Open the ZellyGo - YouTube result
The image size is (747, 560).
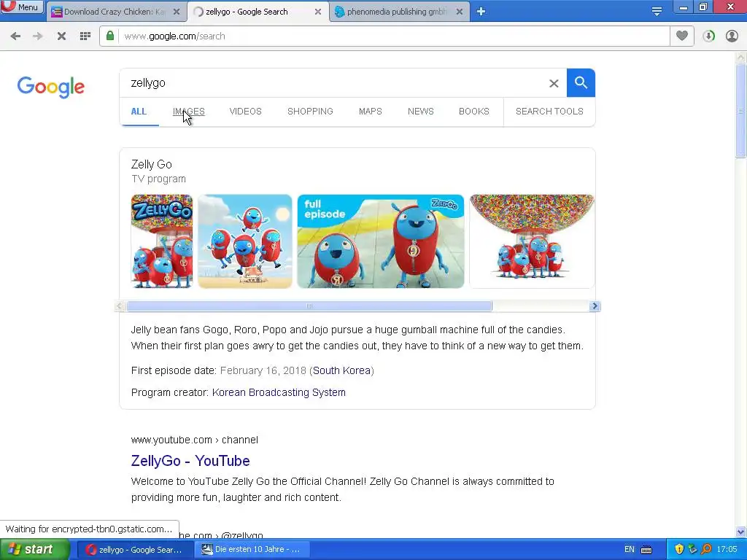click(190, 461)
